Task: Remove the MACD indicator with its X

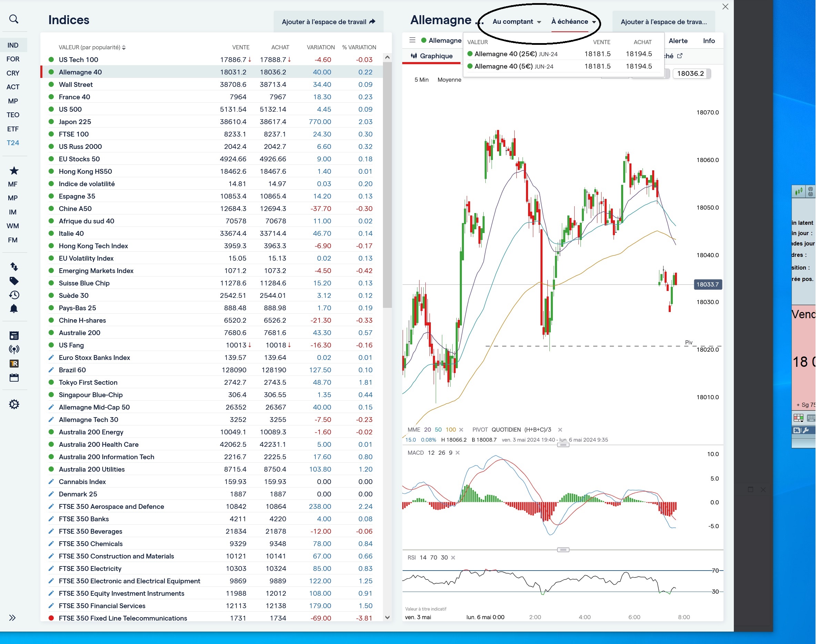Action: [x=457, y=453]
